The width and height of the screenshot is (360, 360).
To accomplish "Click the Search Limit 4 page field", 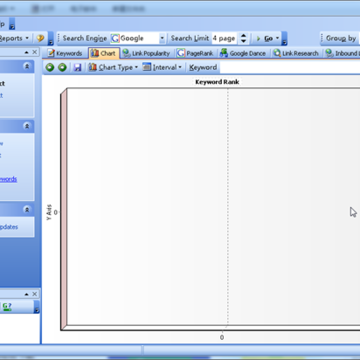I will click(x=224, y=38).
